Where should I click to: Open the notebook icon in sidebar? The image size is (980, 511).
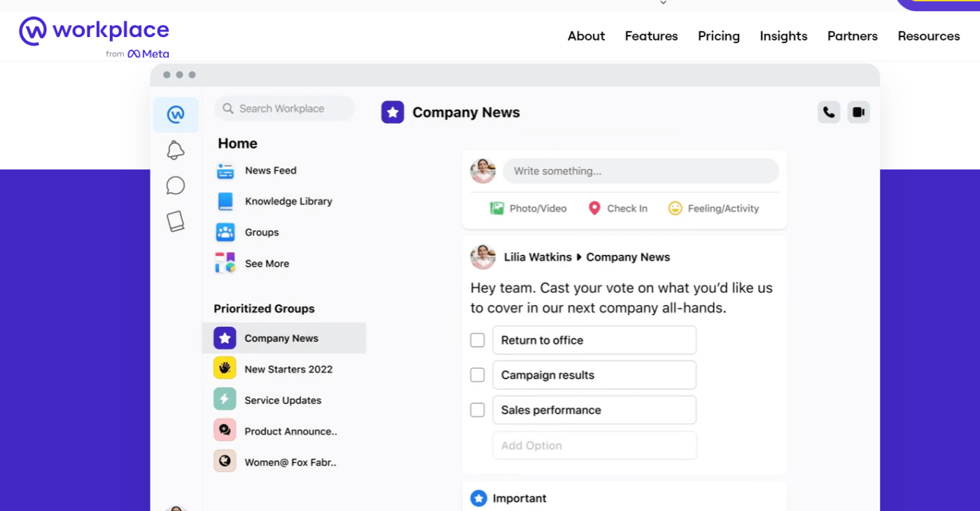pos(176,221)
